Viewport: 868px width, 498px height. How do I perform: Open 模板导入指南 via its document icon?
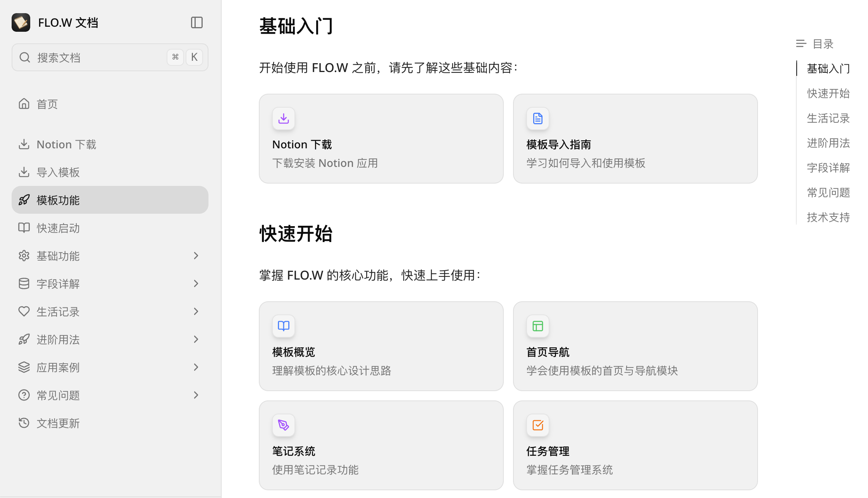pos(537,118)
